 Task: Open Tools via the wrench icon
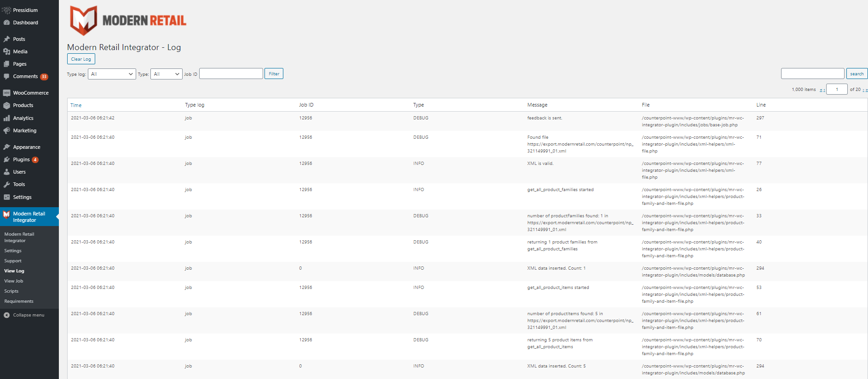pos(6,184)
